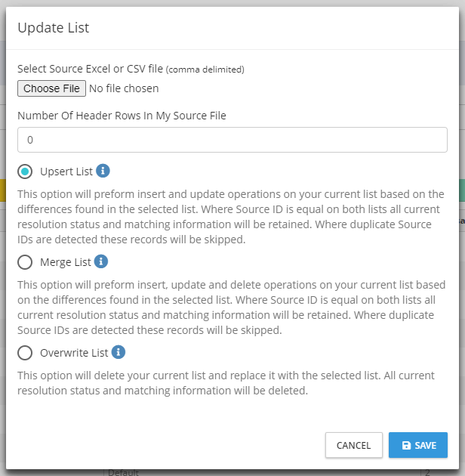Click the "No file chosen" text

point(124,88)
